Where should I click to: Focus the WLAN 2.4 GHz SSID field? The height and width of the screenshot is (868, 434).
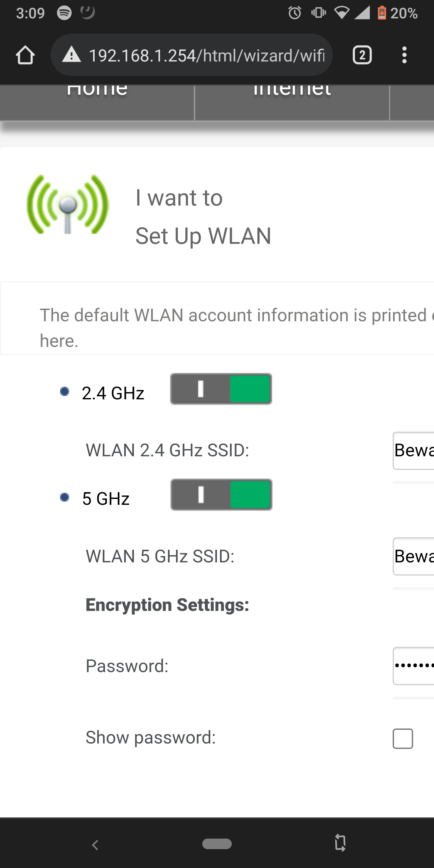(x=414, y=451)
